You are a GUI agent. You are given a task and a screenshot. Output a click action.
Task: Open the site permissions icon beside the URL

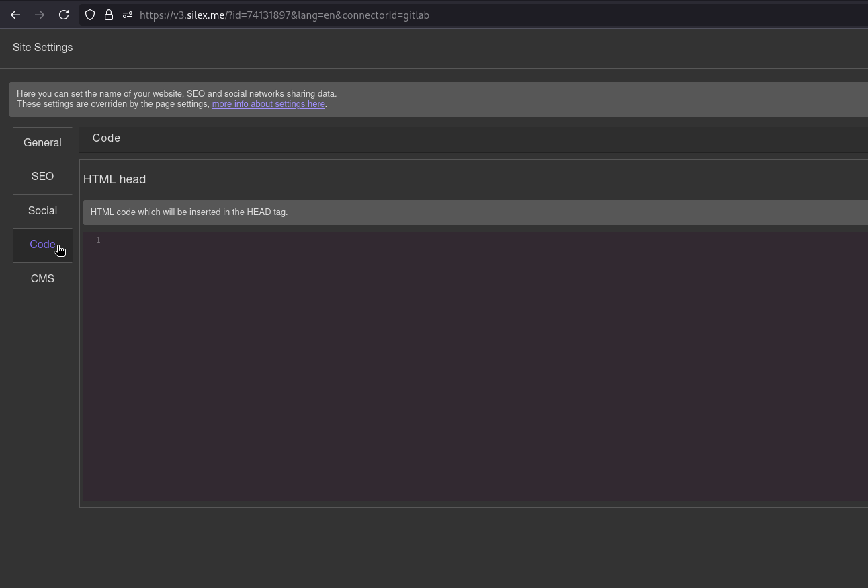[x=127, y=15]
